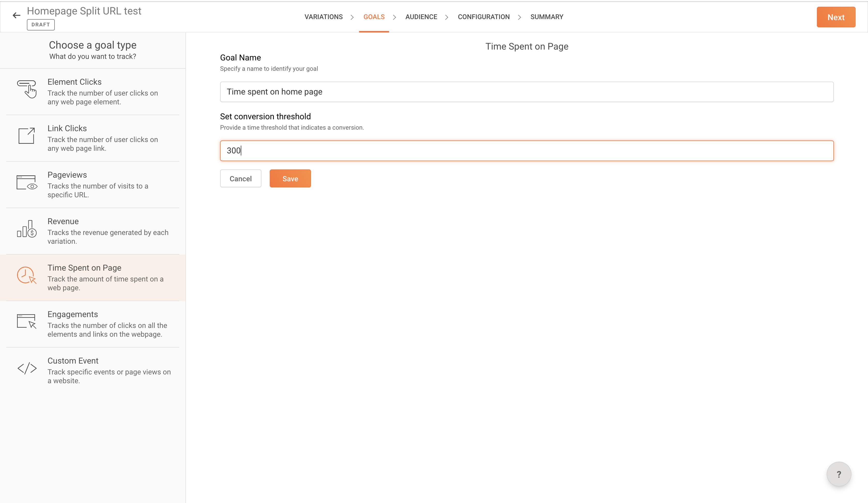
Task: Click the Goals step tab
Action: [x=374, y=17]
